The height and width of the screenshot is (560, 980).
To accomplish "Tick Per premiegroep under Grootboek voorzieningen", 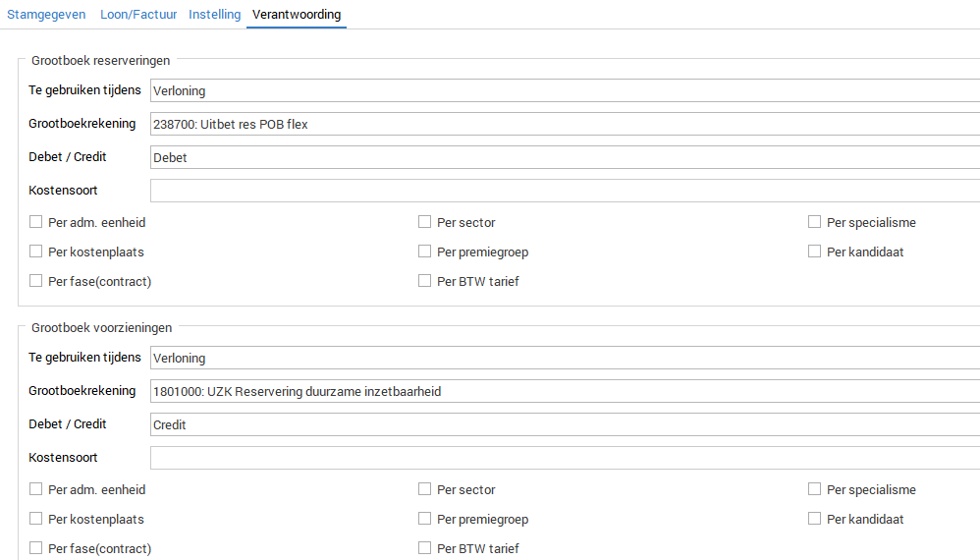I will pyautogui.click(x=425, y=519).
